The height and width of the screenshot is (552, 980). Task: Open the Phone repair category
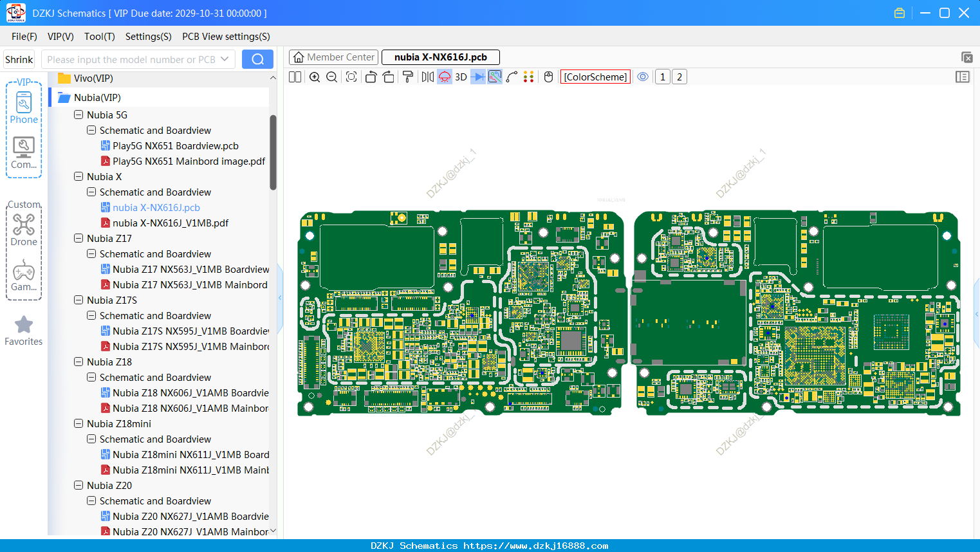point(24,107)
